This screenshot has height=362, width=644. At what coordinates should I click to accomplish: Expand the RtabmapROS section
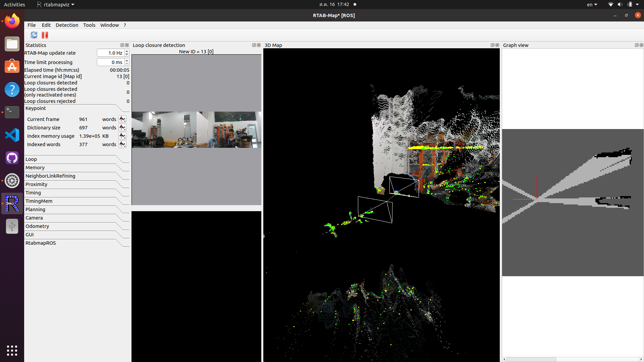(77, 243)
